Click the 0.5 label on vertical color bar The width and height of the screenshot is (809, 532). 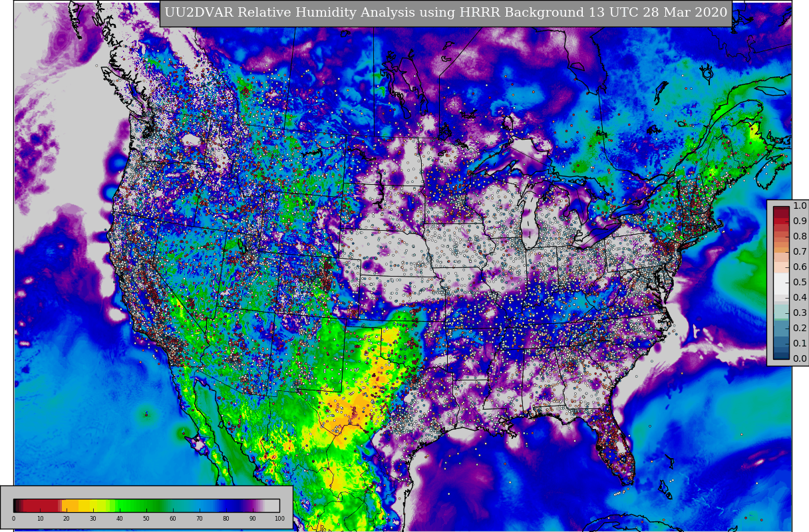point(799,282)
